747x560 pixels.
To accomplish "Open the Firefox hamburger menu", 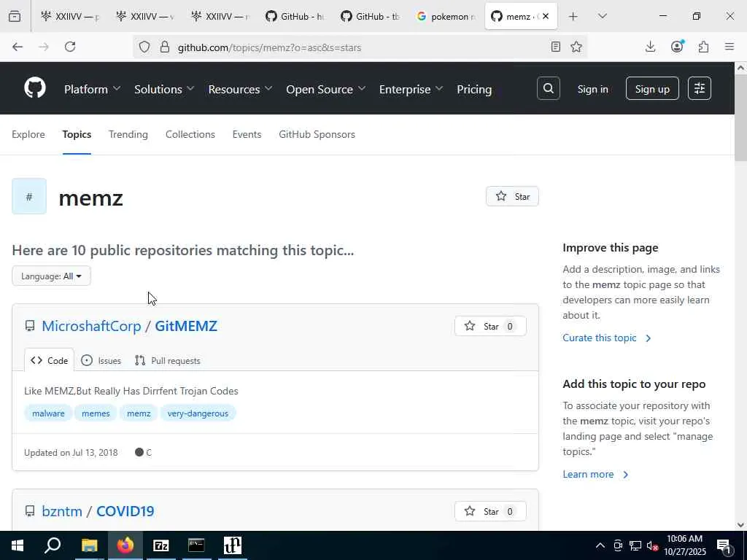I will (x=729, y=47).
